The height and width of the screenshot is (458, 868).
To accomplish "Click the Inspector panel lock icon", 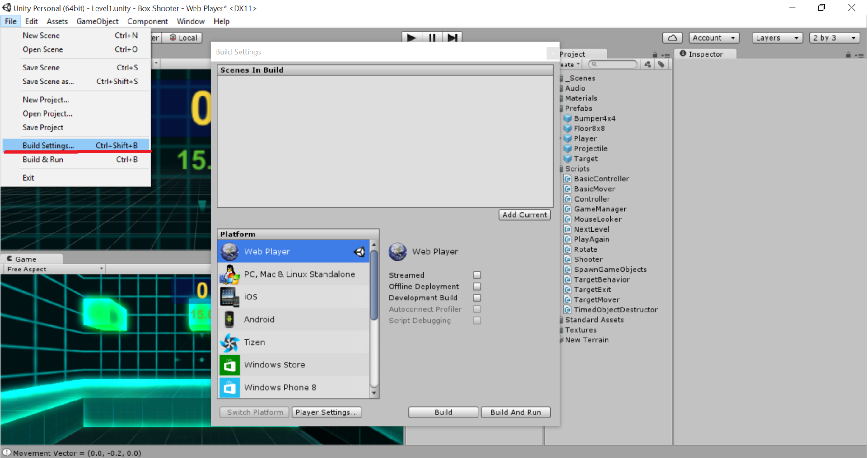I will 848,54.
